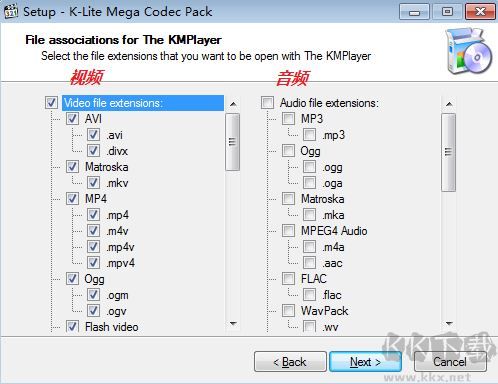This screenshot has width=498, height=384.
Task: Maximize the setup window
Action: point(447,12)
